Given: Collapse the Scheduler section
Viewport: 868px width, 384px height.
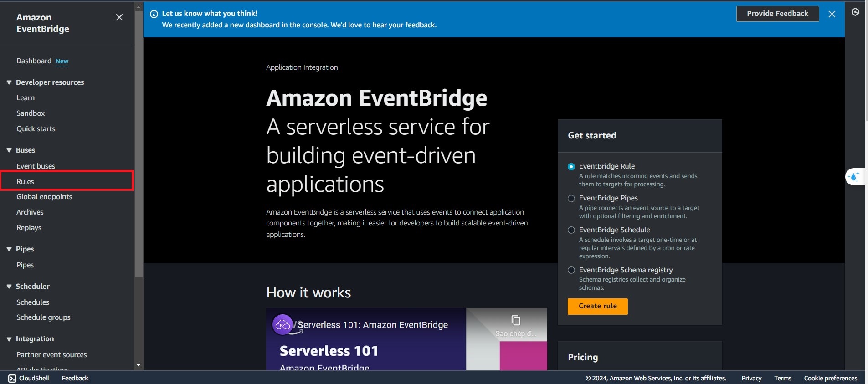Looking at the screenshot, I should [9, 287].
